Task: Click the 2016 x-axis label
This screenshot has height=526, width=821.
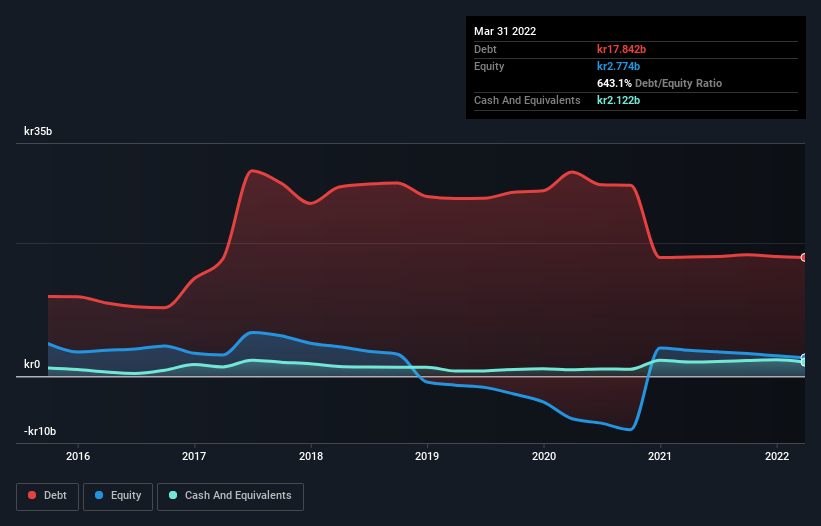Action: click(78, 456)
